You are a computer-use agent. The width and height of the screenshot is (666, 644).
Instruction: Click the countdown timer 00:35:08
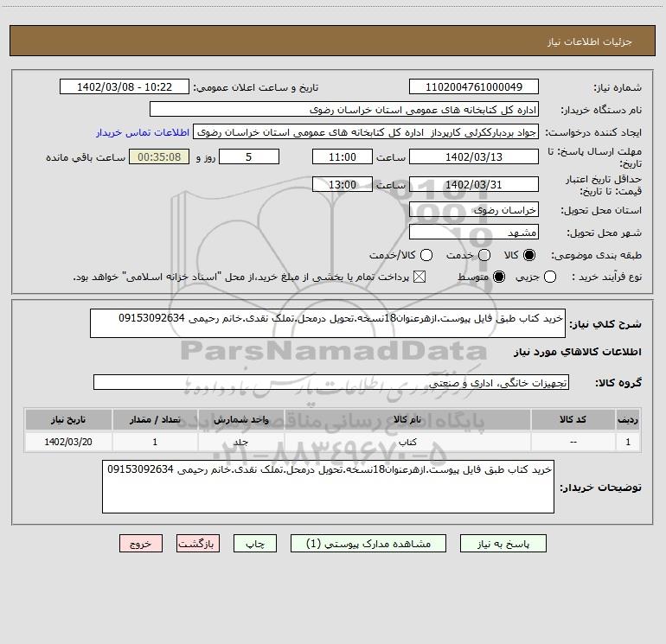click(159, 156)
